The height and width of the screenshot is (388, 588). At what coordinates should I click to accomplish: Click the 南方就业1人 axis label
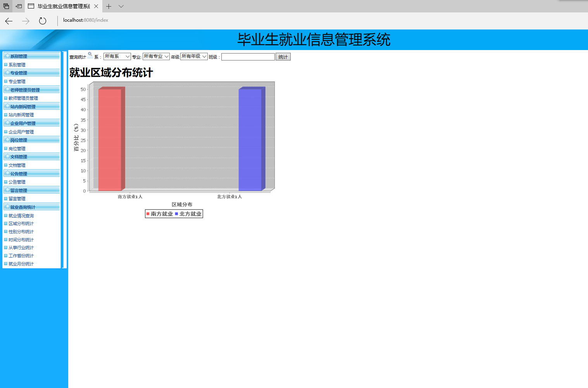point(130,197)
